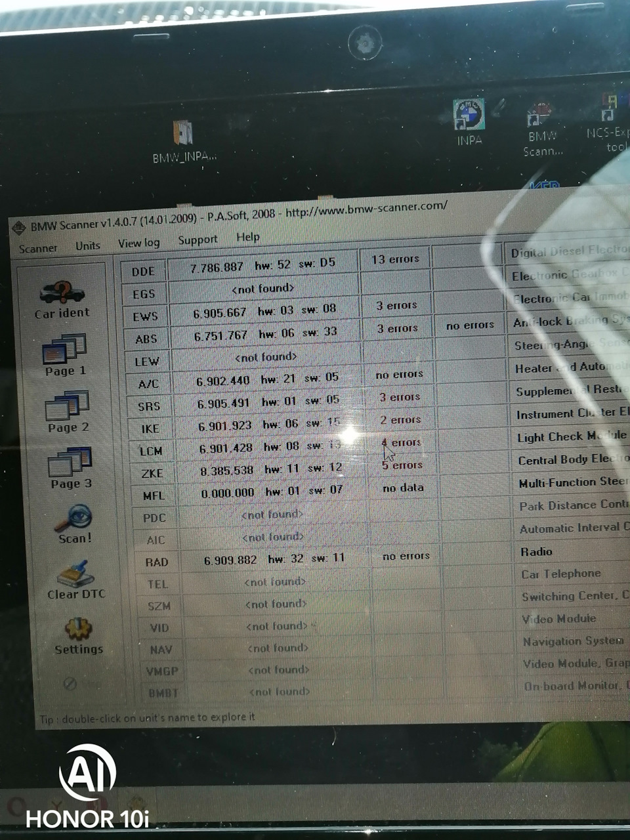This screenshot has height=840, width=630.
Task: Click 'Video Module' description row
Action: (x=575, y=619)
